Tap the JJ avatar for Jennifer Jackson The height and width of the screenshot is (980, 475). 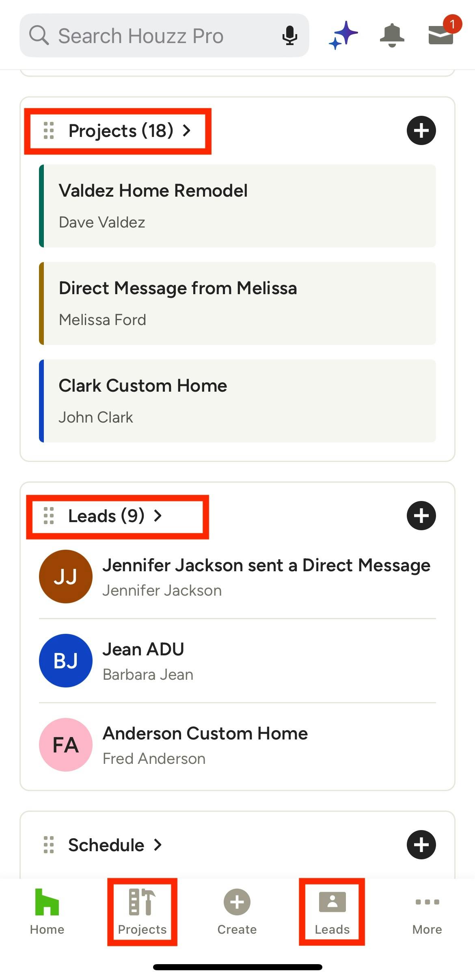(66, 577)
